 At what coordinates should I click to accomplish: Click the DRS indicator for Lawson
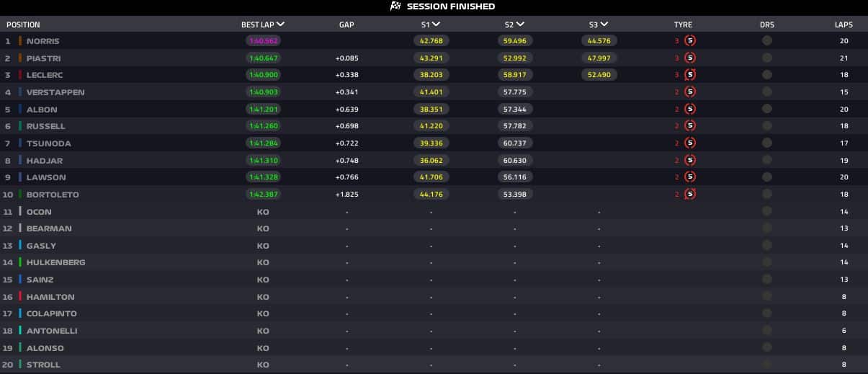click(767, 177)
